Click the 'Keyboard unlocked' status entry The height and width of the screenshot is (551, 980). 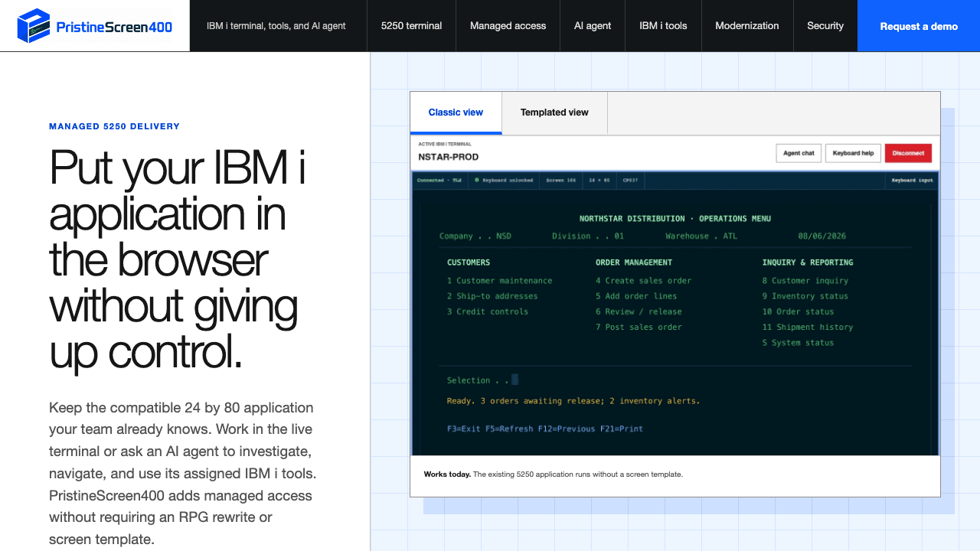(502, 181)
